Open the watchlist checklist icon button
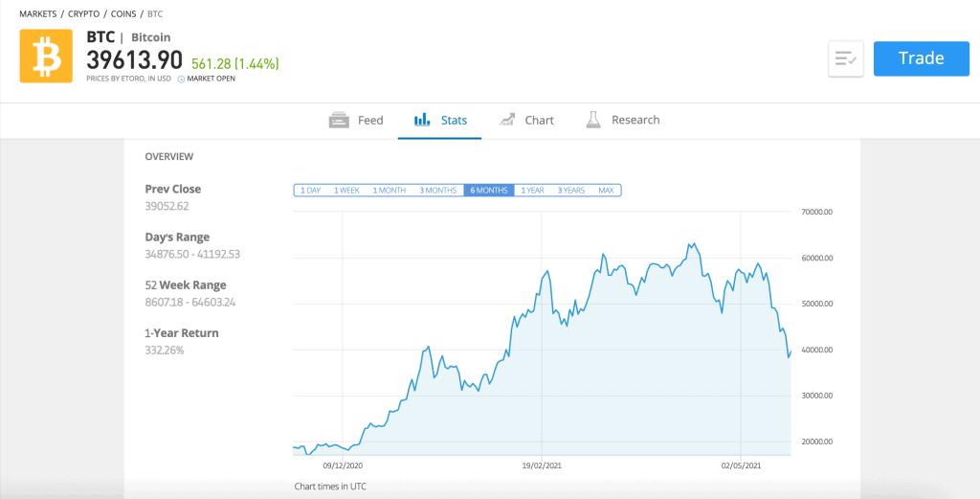The height and width of the screenshot is (499, 980). (846, 58)
